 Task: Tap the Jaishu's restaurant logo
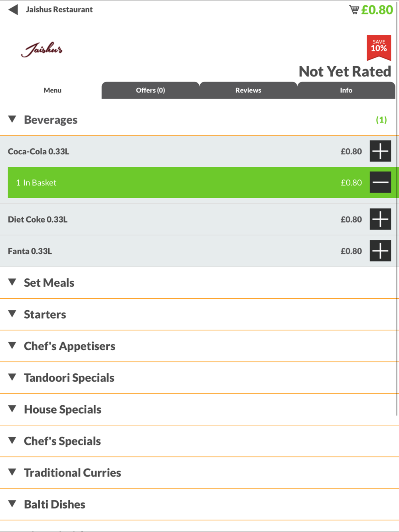point(42,49)
